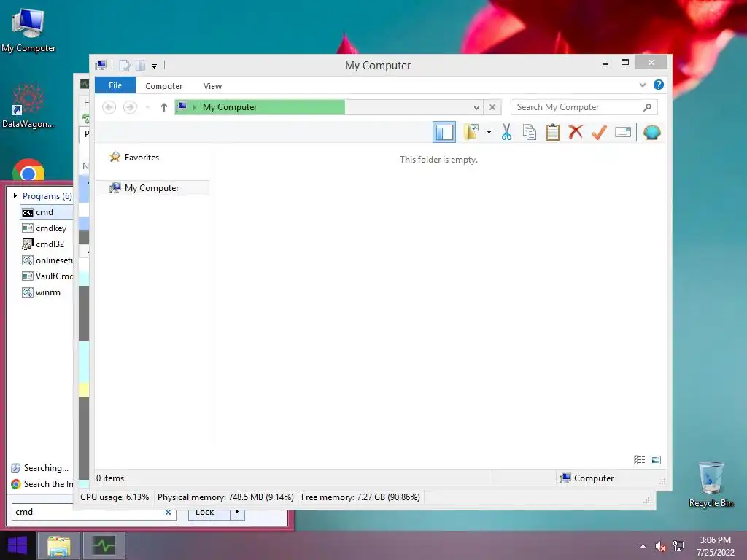
Task: Clear the cmd search box with X
Action: click(168, 513)
